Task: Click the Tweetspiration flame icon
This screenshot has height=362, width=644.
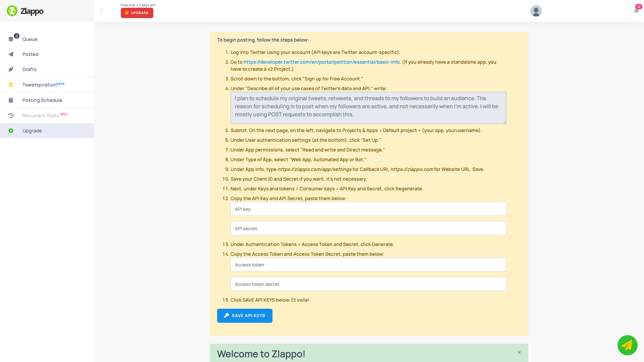Action: 11,85
